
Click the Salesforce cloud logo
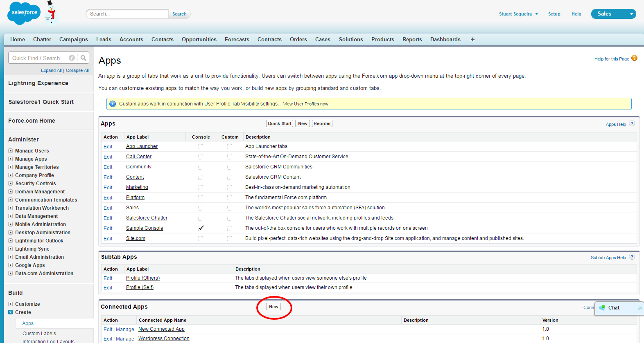pyautogui.click(x=24, y=13)
